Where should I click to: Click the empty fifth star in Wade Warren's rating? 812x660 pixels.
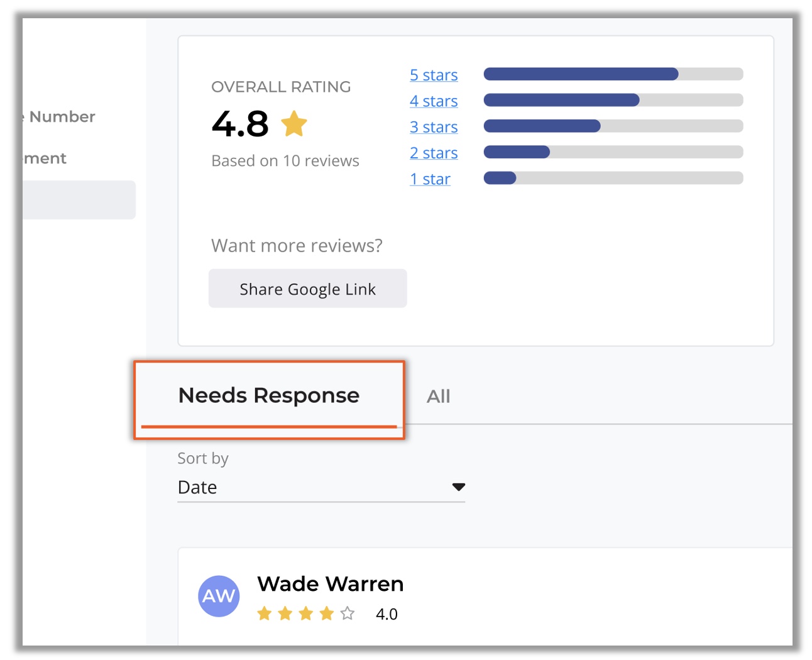pos(348,613)
